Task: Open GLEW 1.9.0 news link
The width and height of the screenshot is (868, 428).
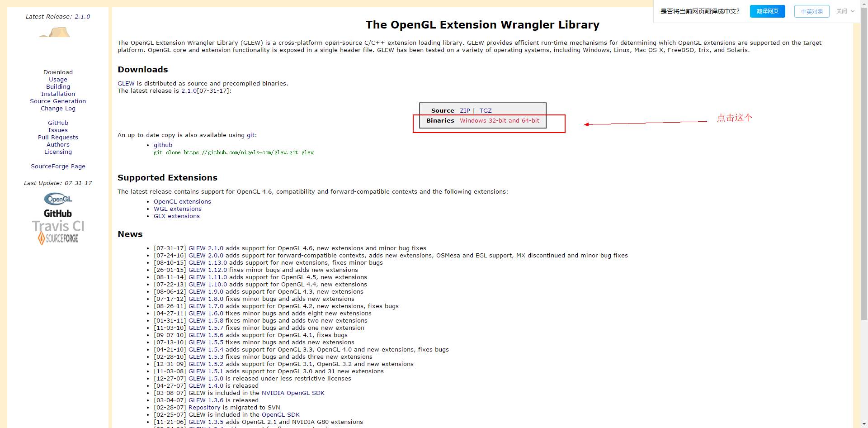Action: [x=206, y=292]
